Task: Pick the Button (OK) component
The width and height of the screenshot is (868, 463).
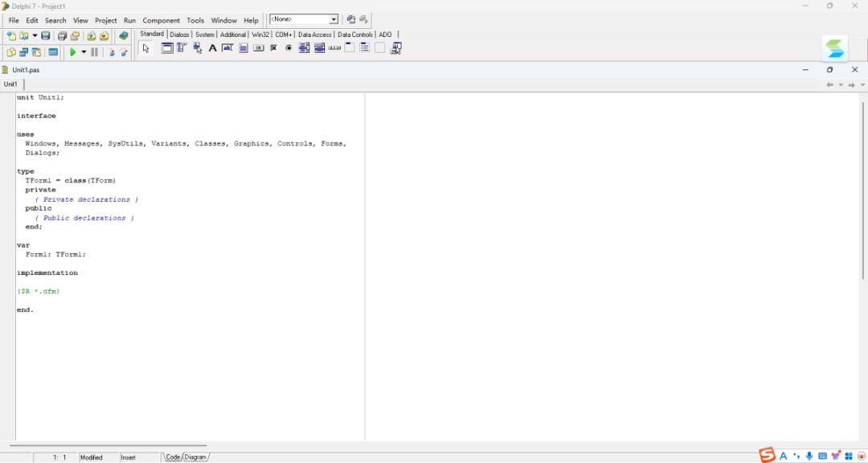Action: pos(259,48)
